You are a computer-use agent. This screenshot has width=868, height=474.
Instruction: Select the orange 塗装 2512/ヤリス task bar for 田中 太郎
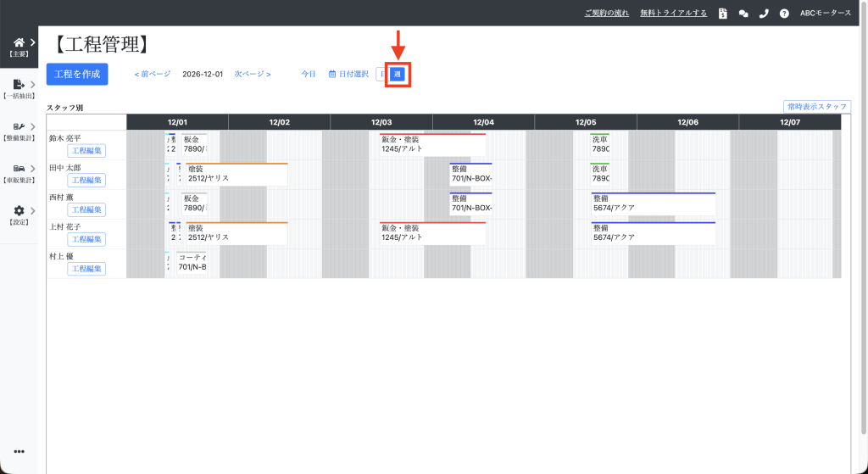237,174
